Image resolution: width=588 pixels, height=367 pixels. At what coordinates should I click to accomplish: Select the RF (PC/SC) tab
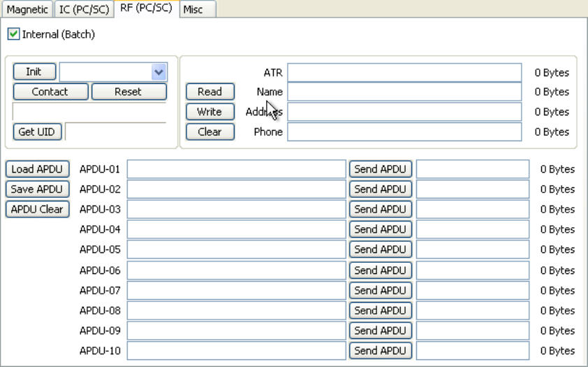point(146,8)
